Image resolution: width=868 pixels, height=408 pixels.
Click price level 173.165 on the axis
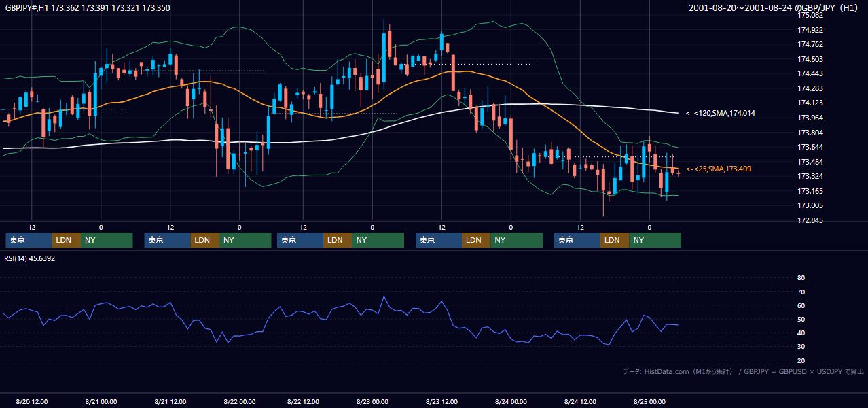click(x=810, y=191)
